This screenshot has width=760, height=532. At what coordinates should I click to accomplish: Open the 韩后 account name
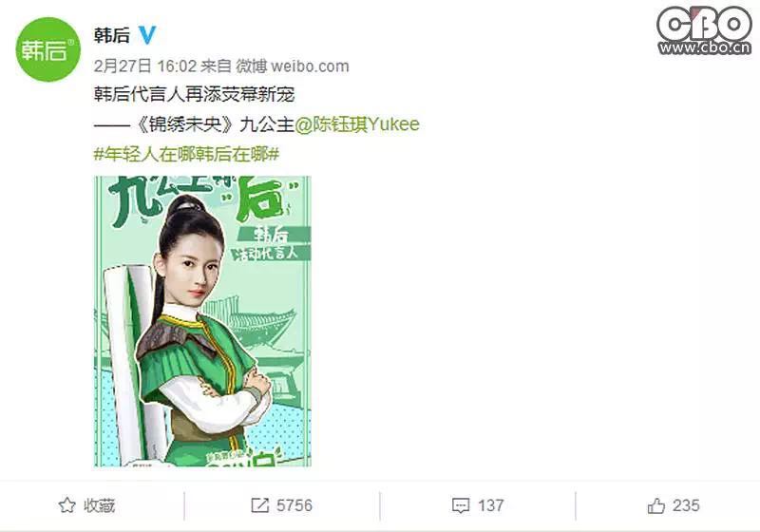pos(112,35)
